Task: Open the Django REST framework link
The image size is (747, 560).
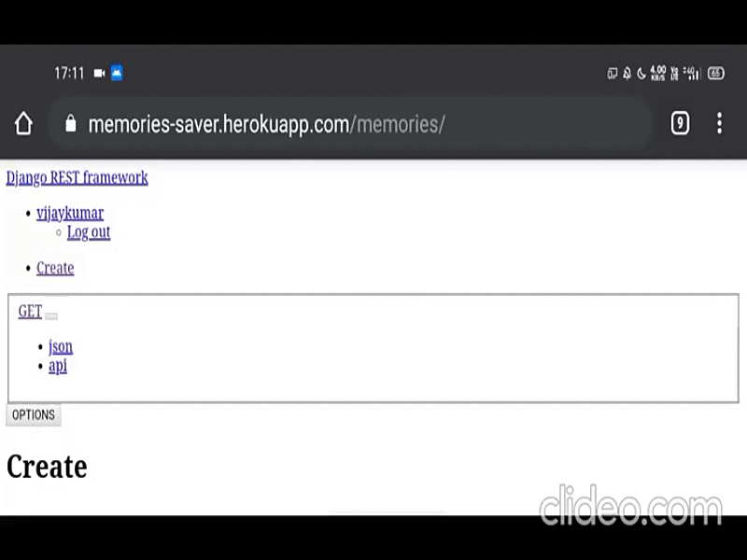Action: tap(77, 177)
